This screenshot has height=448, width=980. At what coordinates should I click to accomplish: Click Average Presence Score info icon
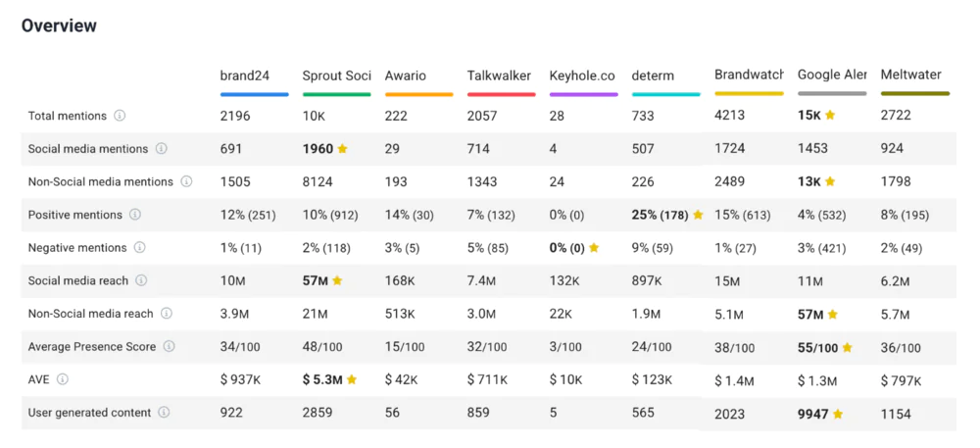pyautogui.click(x=169, y=346)
